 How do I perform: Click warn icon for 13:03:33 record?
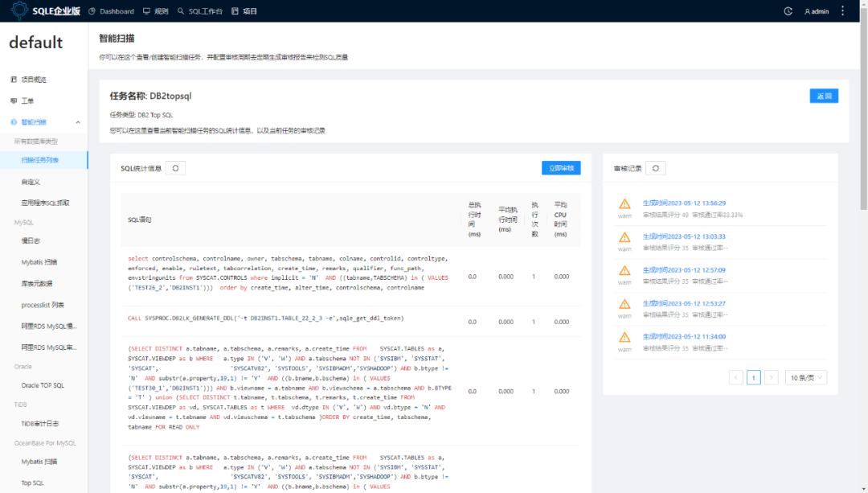624,237
